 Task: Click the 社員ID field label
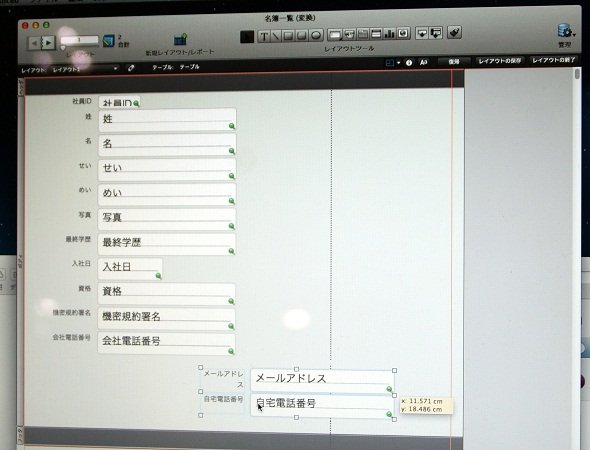(x=82, y=101)
